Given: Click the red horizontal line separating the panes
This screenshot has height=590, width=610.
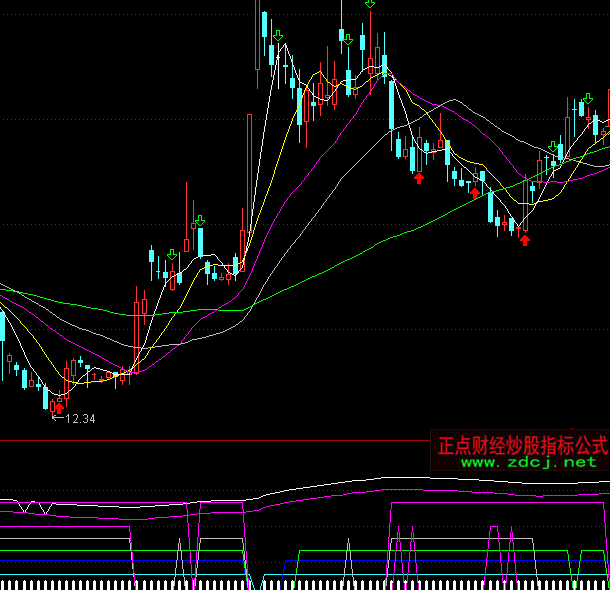Looking at the screenshot, I should click(x=200, y=440).
